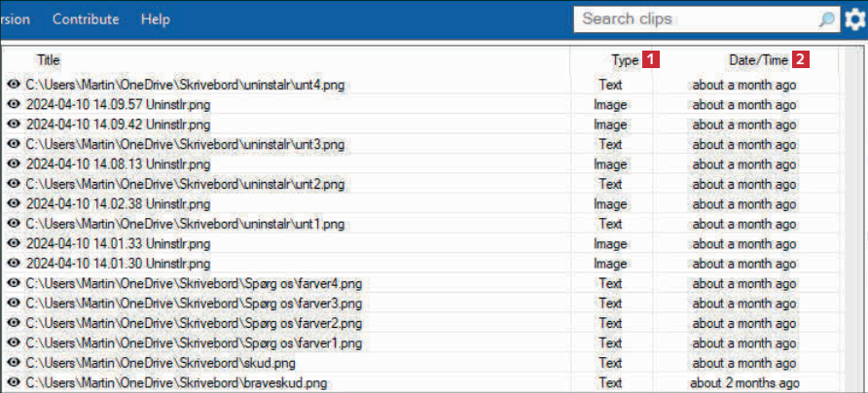
Task: Focus the Search clips field
Action: click(695, 19)
